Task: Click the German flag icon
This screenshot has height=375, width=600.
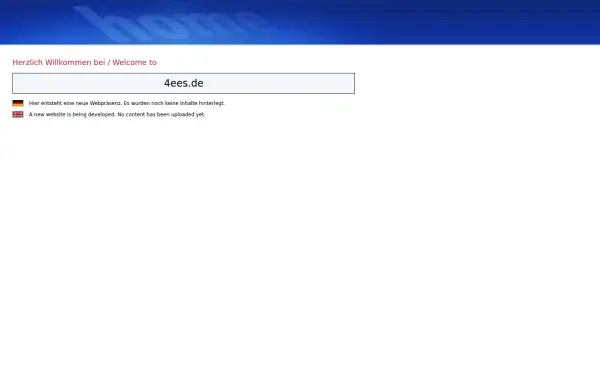Action: [18, 103]
